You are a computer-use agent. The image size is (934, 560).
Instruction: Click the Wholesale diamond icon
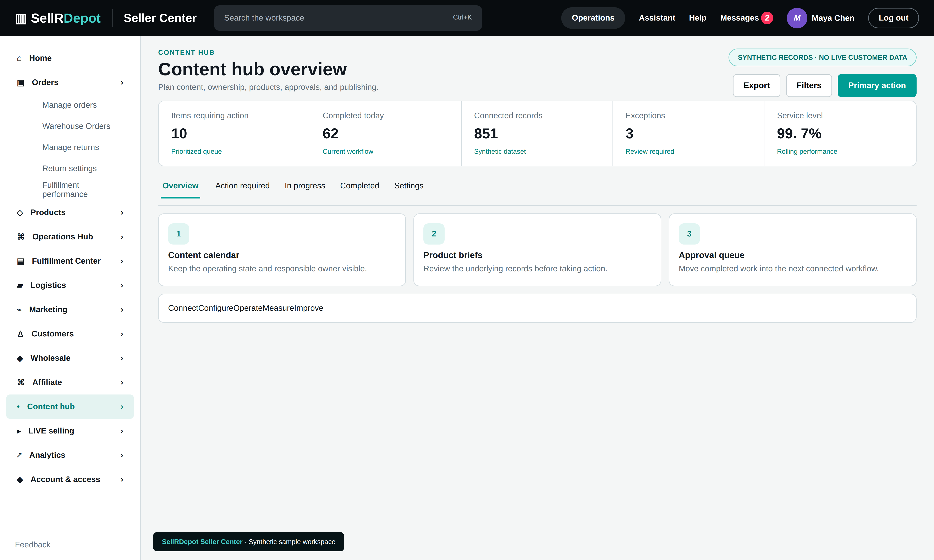click(x=20, y=358)
